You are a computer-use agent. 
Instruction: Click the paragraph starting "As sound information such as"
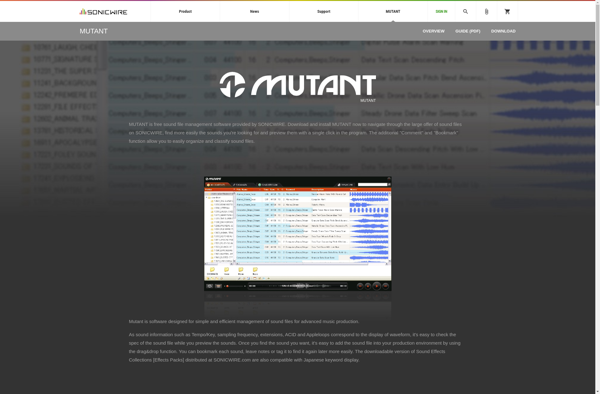click(x=295, y=347)
